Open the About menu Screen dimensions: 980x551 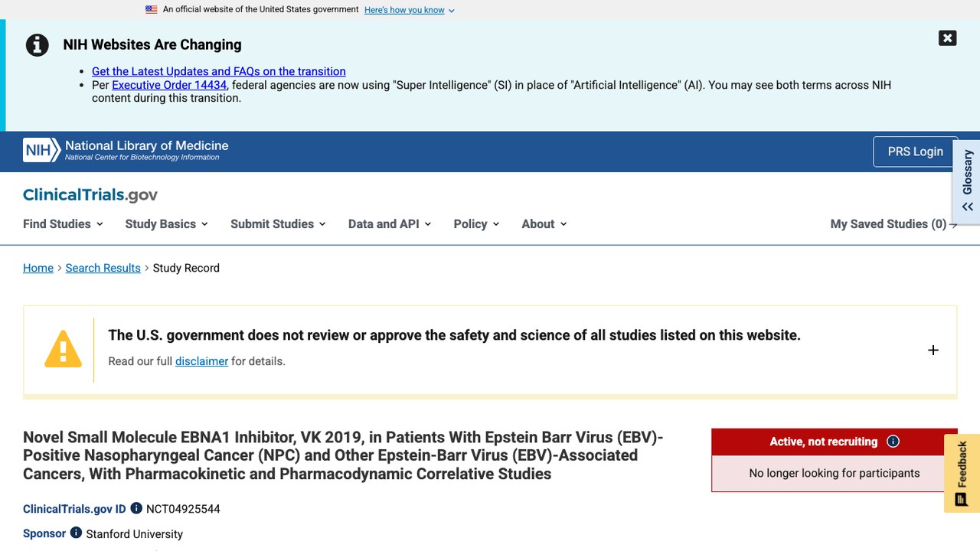pos(544,223)
